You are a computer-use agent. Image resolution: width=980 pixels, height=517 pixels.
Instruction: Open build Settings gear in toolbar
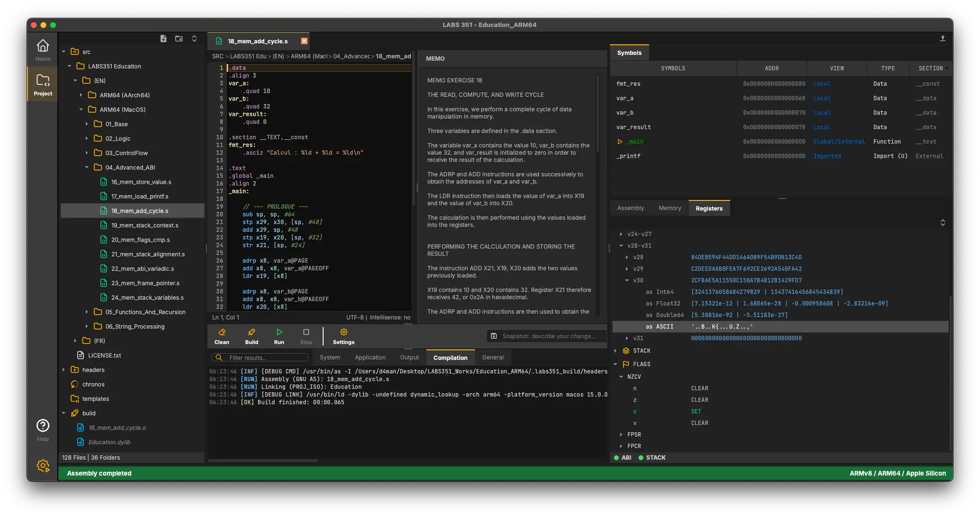tap(344, 332)
